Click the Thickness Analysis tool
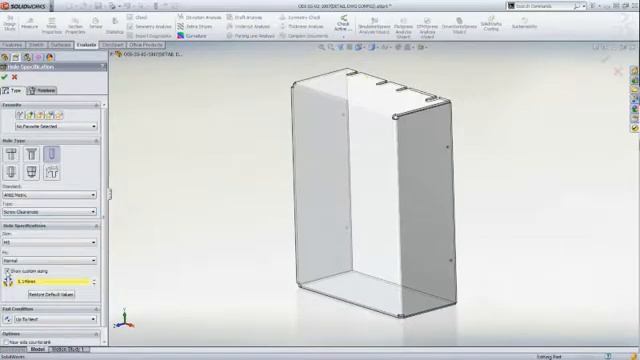640x360 pixels. coord(302,27)
